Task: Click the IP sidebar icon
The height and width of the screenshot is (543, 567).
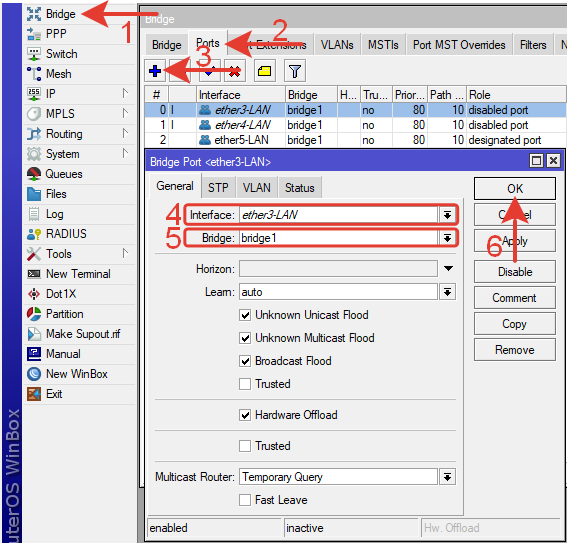Action: [34, 94]
